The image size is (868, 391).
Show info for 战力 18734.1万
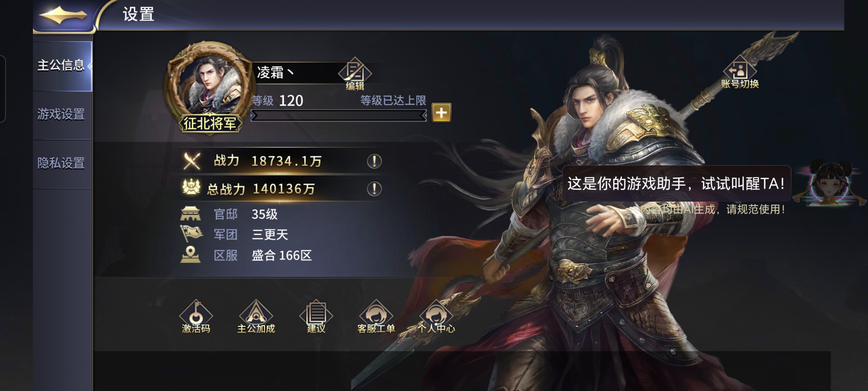(374, 162)
